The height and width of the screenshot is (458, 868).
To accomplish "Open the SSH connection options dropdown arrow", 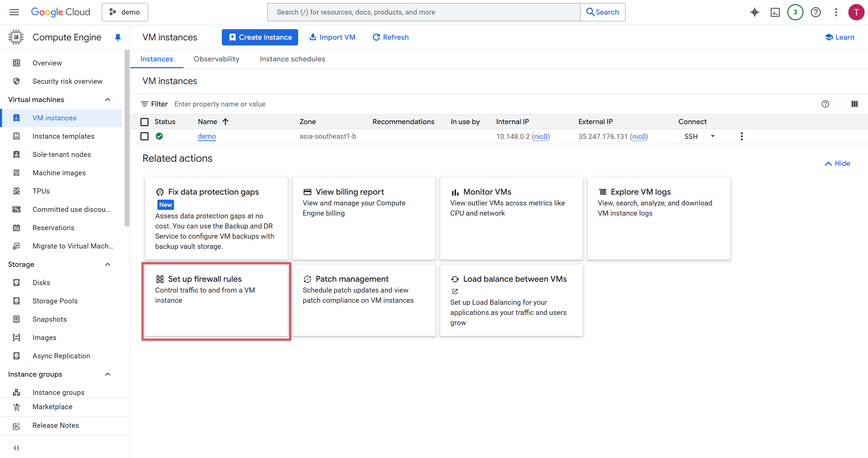I will [x=713, y=136].
